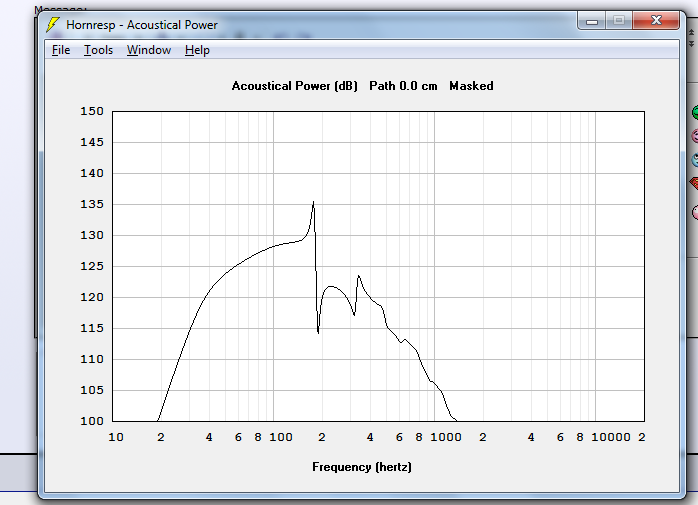The width and height of the screenshot is (698, 505).
Task: Click the Hornresp lightning bolt title icon
Action: (x=53, y=25)
